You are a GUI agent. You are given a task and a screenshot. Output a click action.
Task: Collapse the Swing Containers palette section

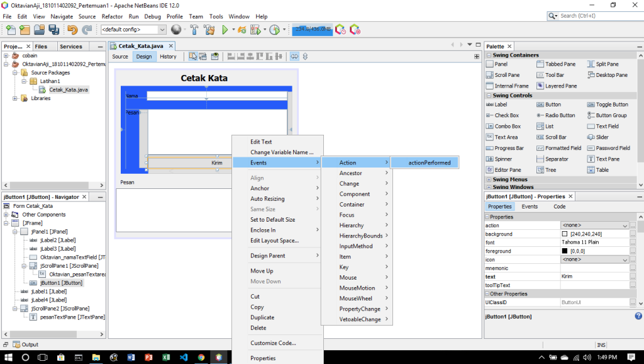(489, 55)
